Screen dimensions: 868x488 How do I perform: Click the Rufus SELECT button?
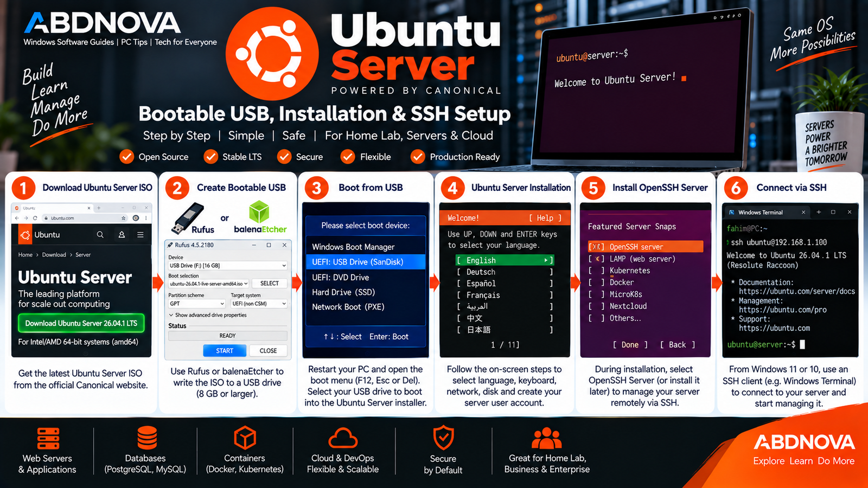coord(270,284)
